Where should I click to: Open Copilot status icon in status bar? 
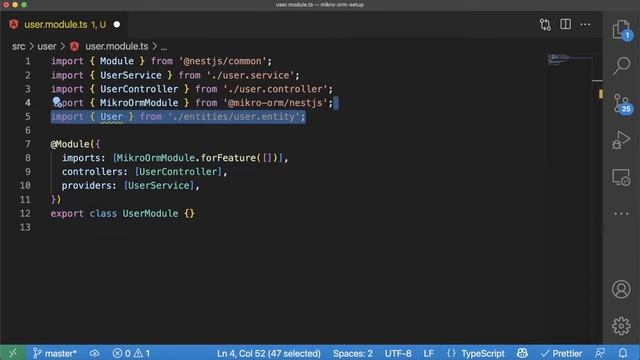522,353
